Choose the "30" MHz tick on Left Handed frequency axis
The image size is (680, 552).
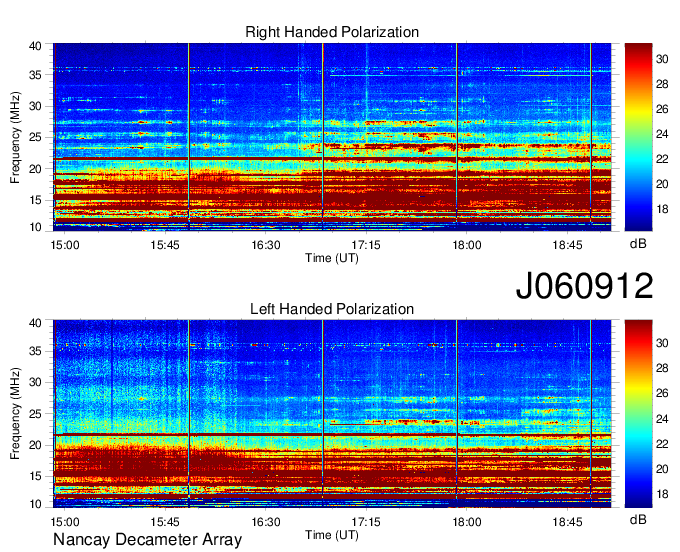click(35, 382)
